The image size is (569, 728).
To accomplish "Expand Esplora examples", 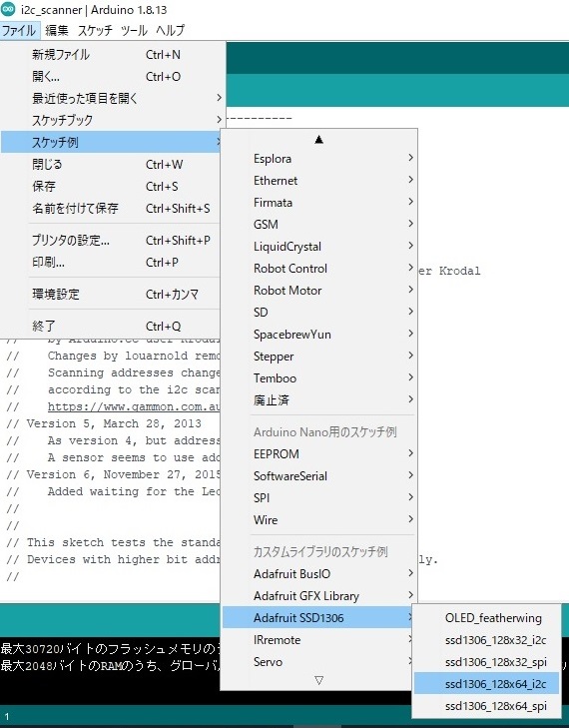I will pos(318,159).
